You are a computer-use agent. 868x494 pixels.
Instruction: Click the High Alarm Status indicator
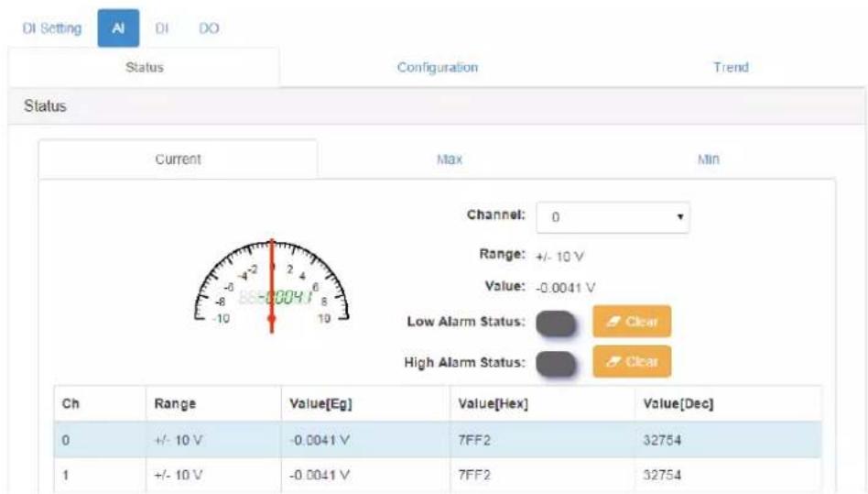point(556,364)
